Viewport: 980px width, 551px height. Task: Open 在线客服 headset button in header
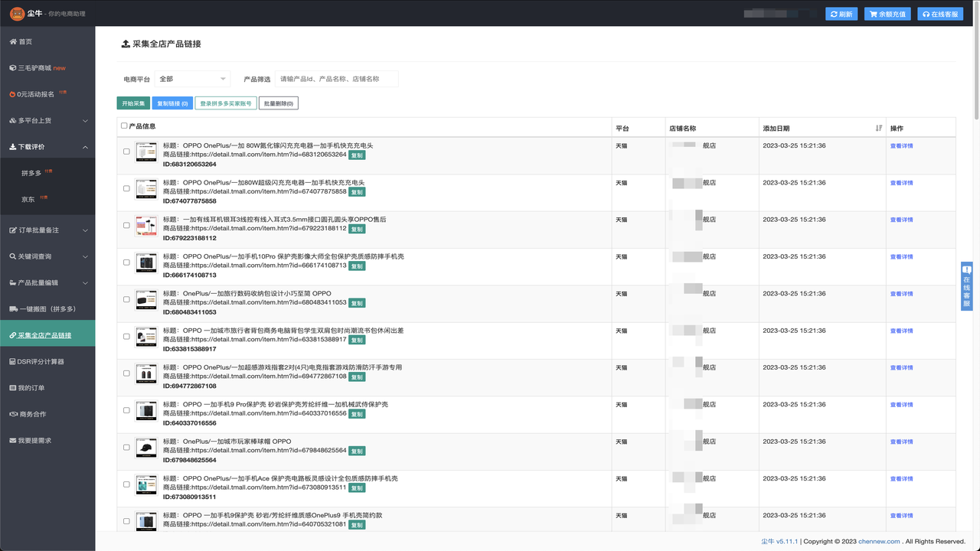pos(939,14)
